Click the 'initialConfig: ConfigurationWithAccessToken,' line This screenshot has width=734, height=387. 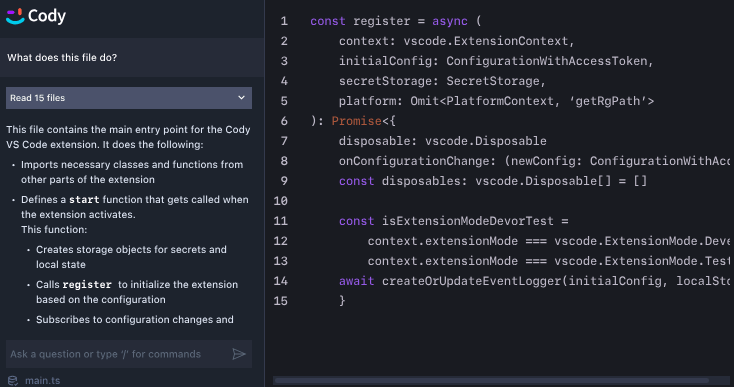click(496, 61)
